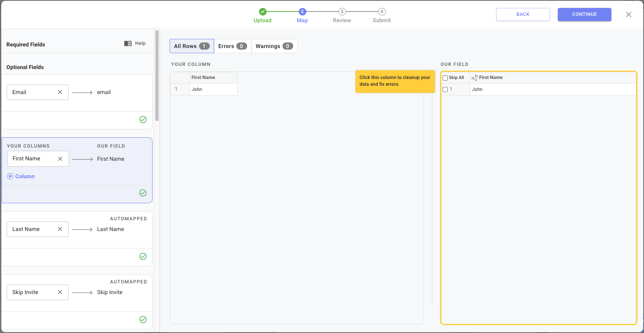Go to step 3 Review circle

(x=342, y=12)
